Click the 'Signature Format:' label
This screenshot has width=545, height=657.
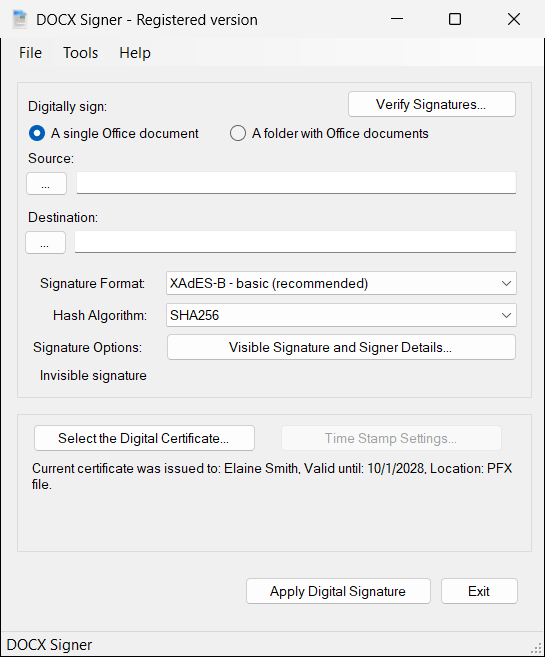[x=93, y=283]
